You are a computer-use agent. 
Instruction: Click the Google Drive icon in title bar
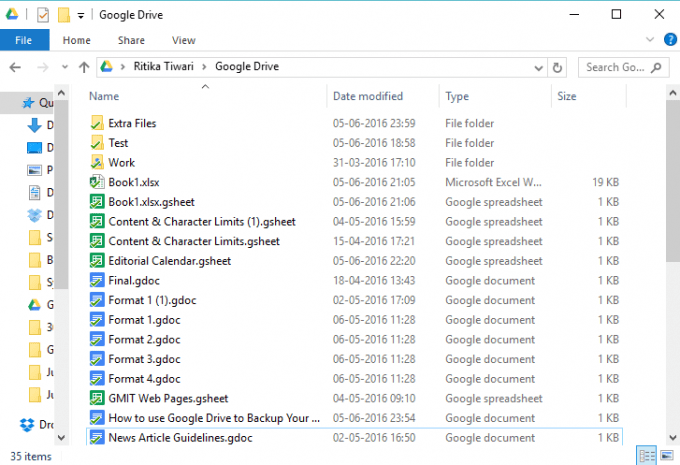[12, 14]
